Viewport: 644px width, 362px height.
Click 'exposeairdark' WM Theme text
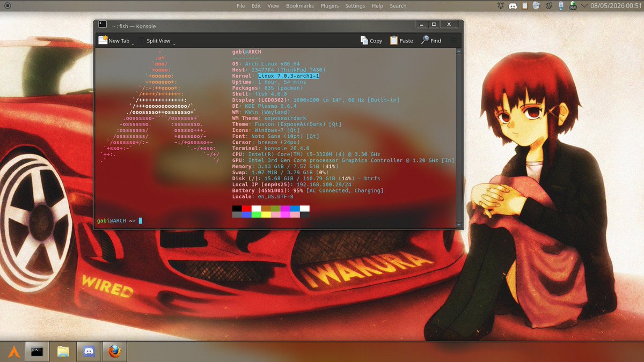coord(285,118)
